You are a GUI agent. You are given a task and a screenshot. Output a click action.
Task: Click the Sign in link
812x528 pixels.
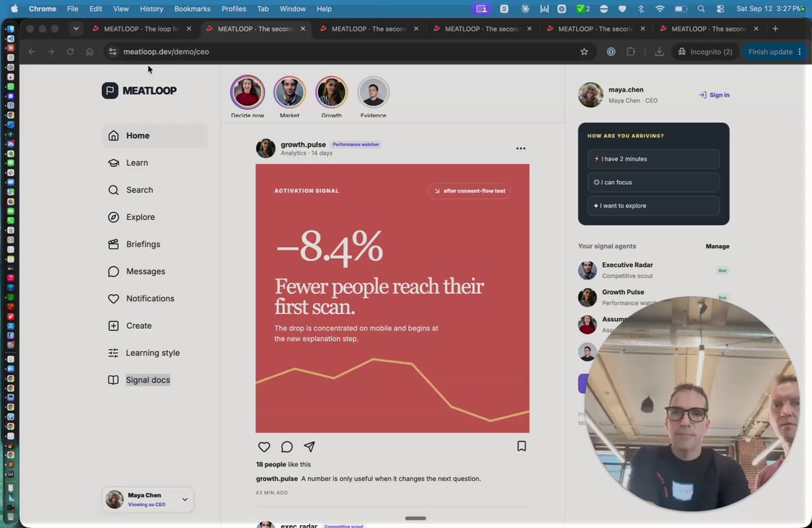tap(714, 95)
